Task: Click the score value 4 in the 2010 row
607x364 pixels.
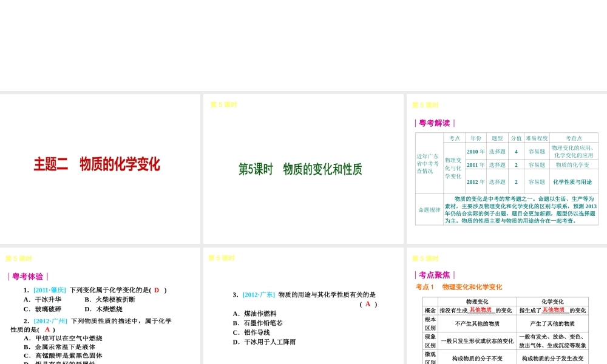Action: point(516,152)
